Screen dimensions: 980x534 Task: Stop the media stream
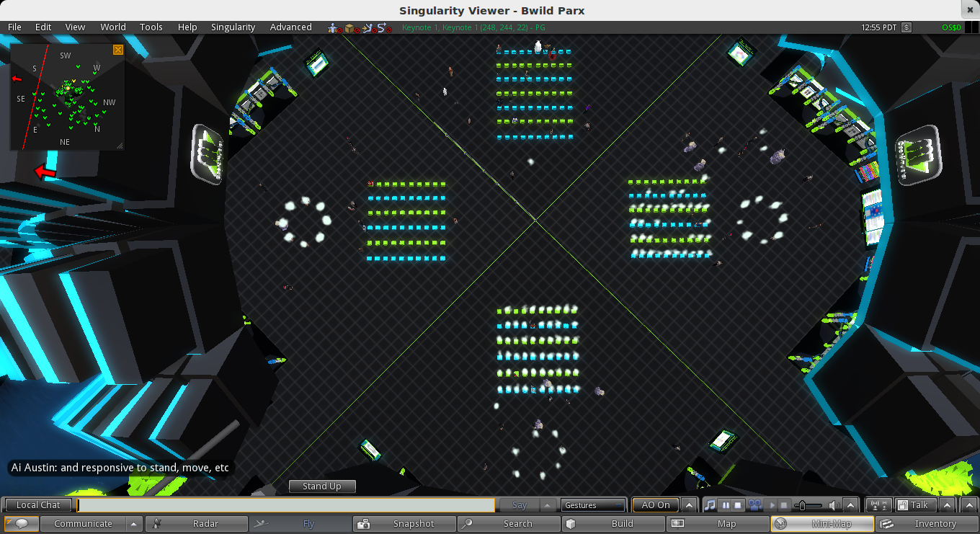[784, 505]
